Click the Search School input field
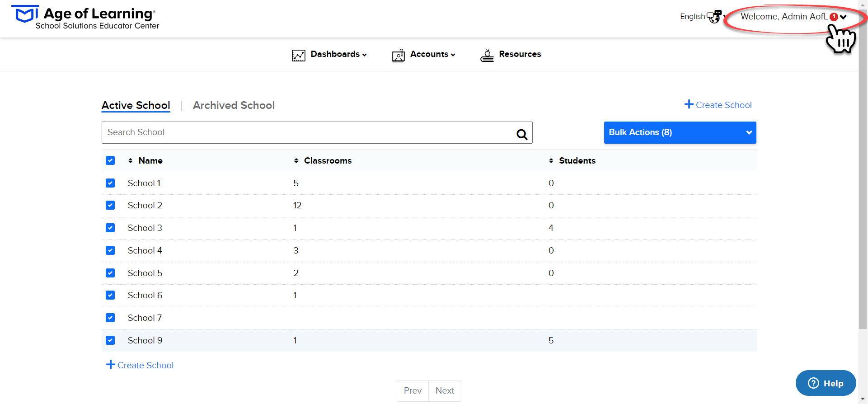This screenshot has height=404, width=868. [x=317, y=132]
